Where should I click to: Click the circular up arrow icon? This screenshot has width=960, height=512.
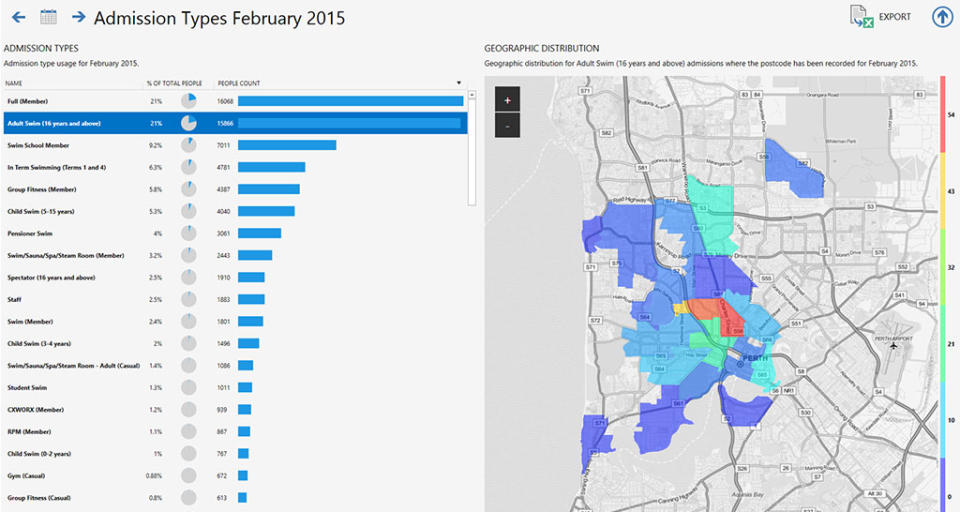pos(942,17)
